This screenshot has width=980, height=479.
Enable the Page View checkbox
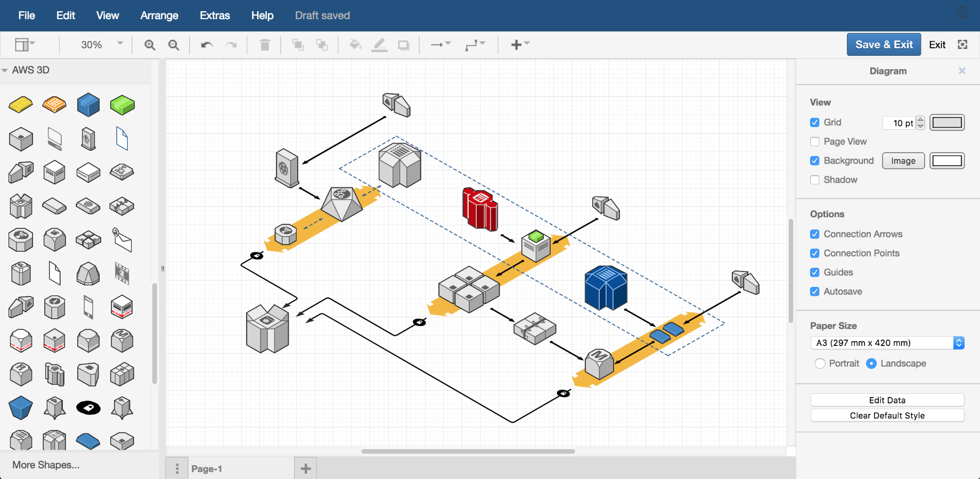click(814, 142)
